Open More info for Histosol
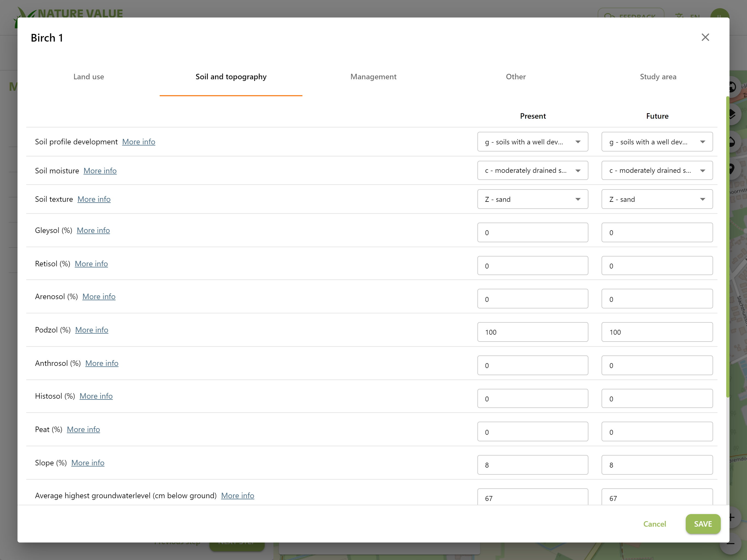 click(x=96, y=396)
